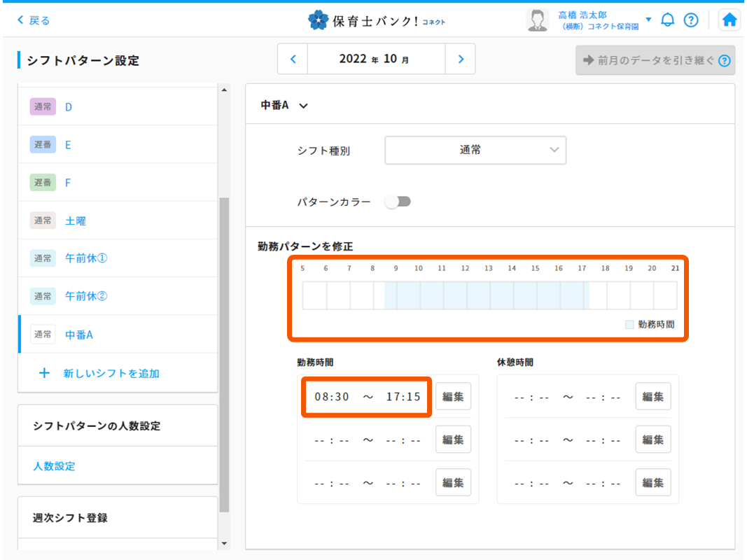Screen dimensions: 747x560
Task: Click the user avatar icon
Action: click(537, 20)
